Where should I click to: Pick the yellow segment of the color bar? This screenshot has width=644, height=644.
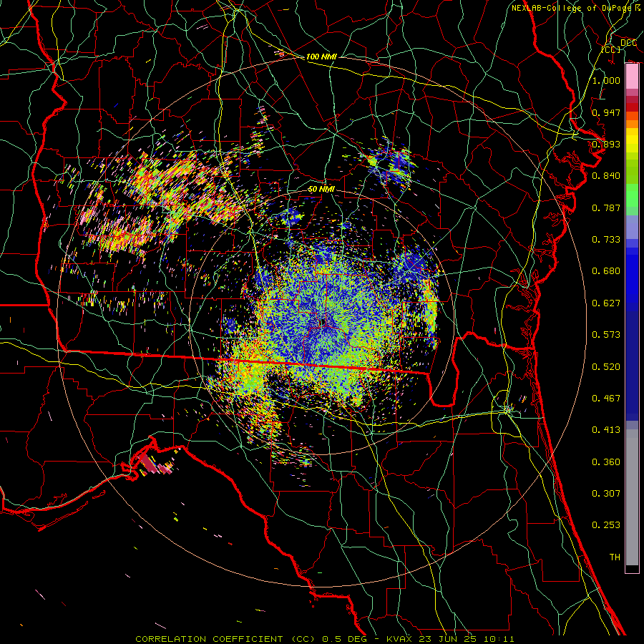click(x=632, y=140)
